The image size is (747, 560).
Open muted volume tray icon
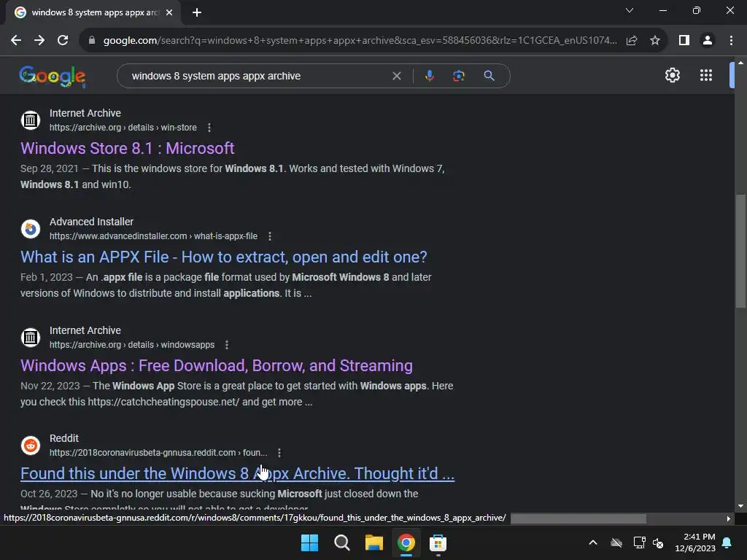pyautogui.click(x=658, y=542)
